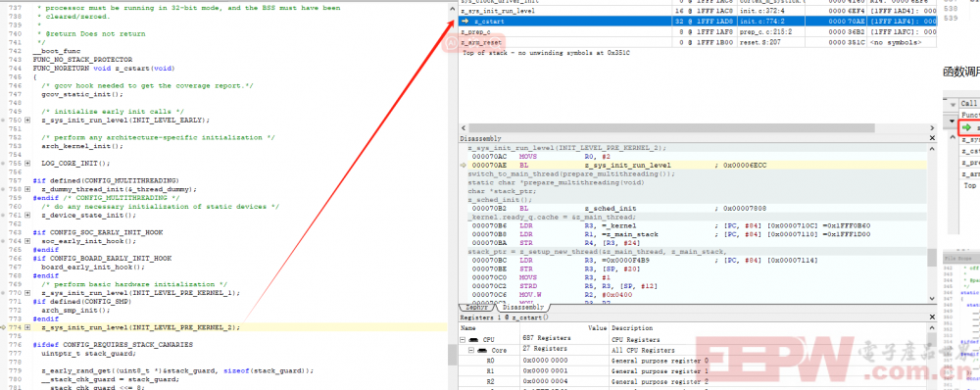The image size is (980, 390).
Task: Toggle breakpoint dot on line 755
Action: (3, 163)
